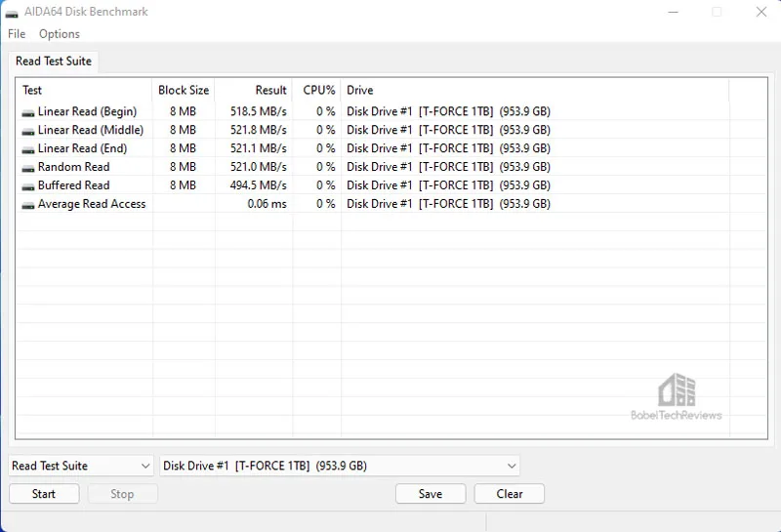
Task: Click the 494.5 MB/s result value
Action: (x=259, y=185)
